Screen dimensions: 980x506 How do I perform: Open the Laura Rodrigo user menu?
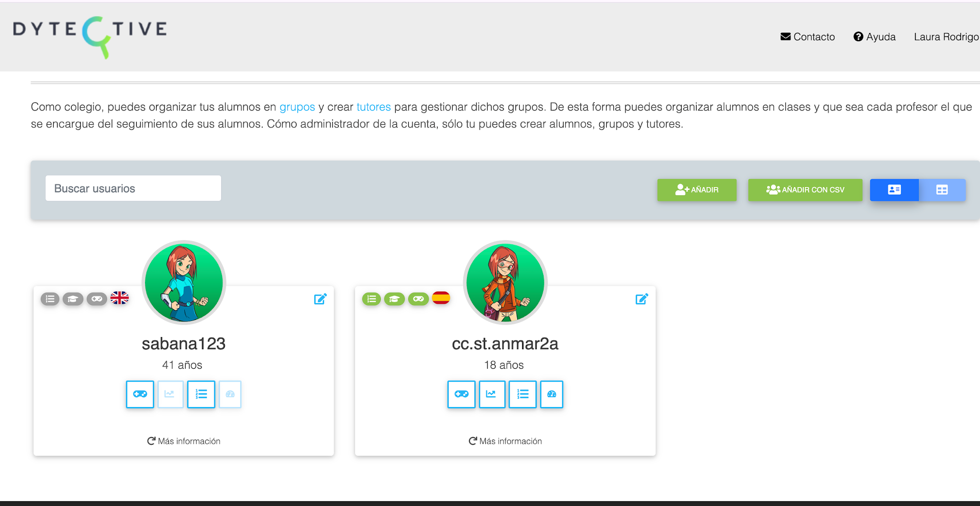947,37
